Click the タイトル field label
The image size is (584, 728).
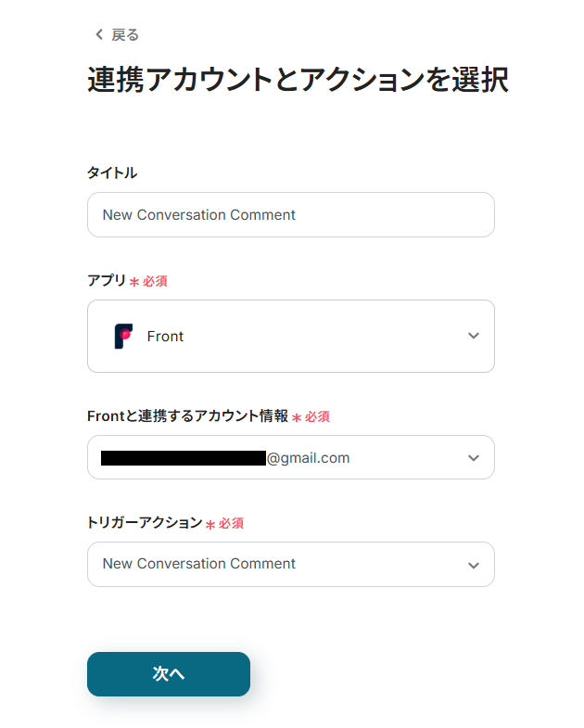click(112, 172)
